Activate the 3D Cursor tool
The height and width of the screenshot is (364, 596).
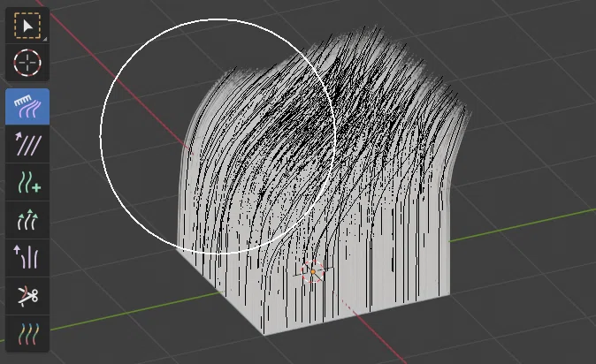[27, 63]
